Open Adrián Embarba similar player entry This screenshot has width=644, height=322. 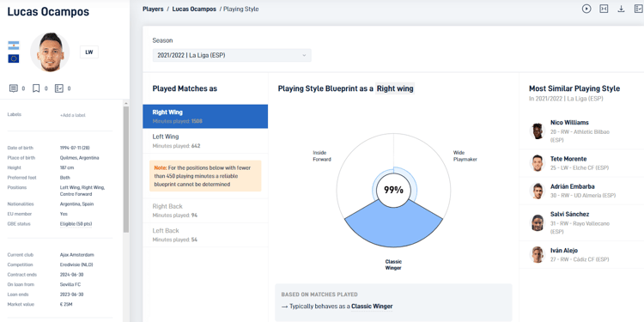tap(581, 191)
